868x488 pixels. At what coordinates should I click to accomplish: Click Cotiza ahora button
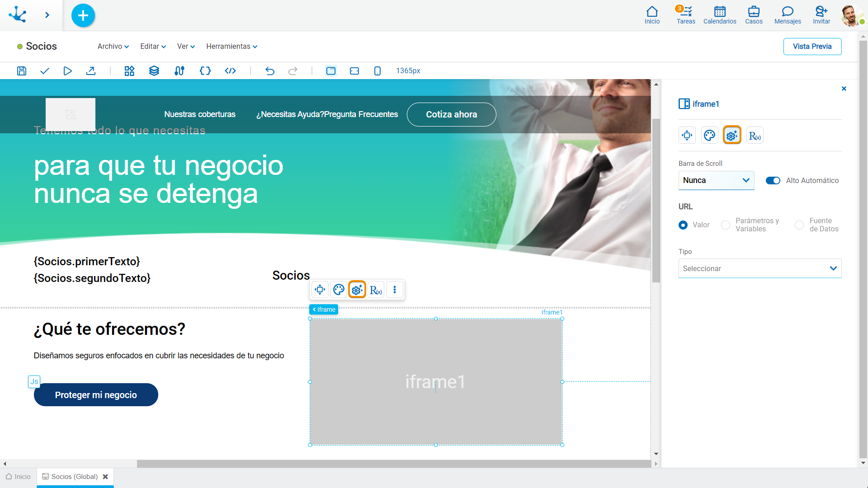pos(451,114)
